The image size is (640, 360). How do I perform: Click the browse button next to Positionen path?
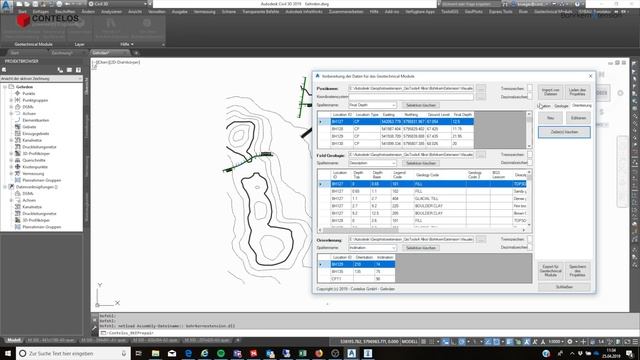[481, 88]
